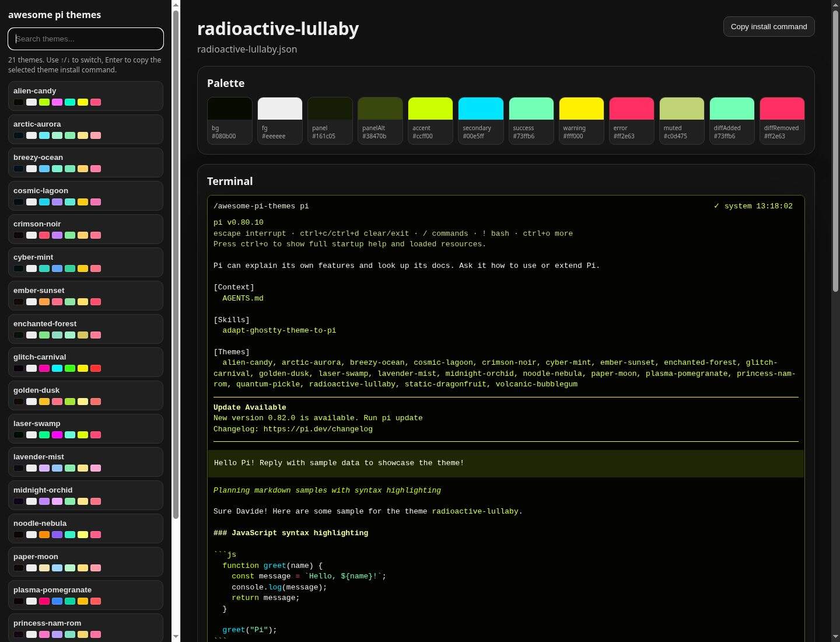
Task: Choose the glitch-carnival theme
Action: click(86, 362)
